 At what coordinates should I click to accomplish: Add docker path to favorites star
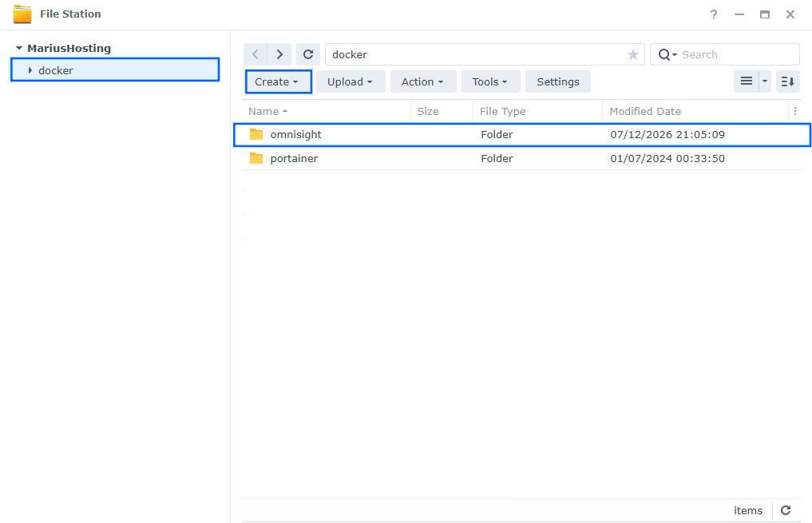point(633,54)
